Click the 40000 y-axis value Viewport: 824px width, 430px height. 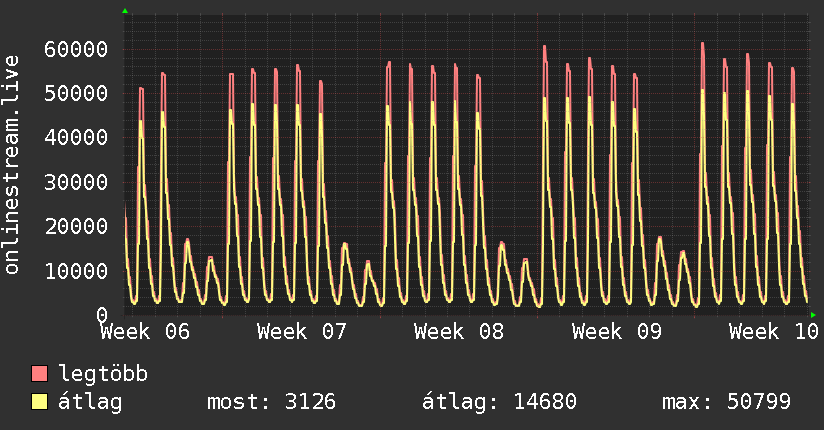[76, 138]
